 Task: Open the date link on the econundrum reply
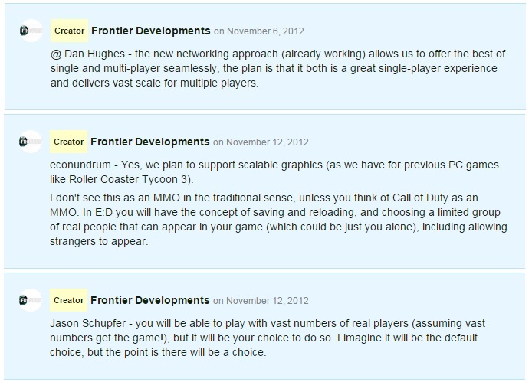coord(261,142)
